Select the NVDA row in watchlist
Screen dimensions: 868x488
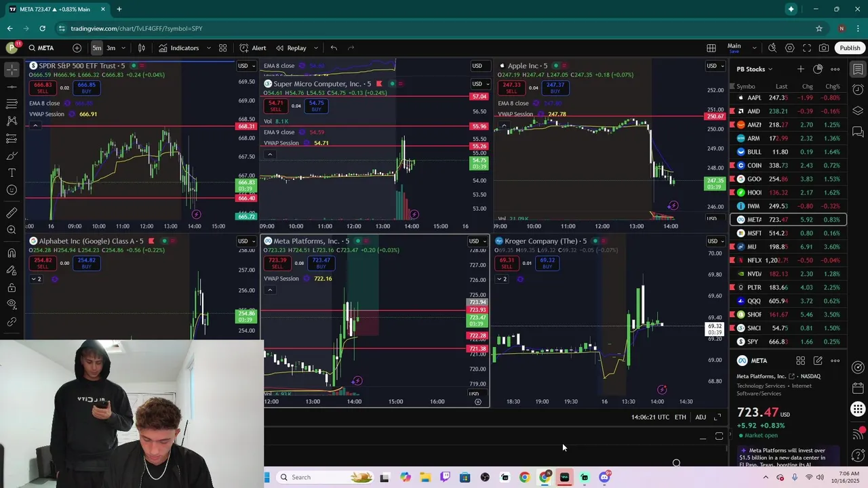tap(788, 274)
